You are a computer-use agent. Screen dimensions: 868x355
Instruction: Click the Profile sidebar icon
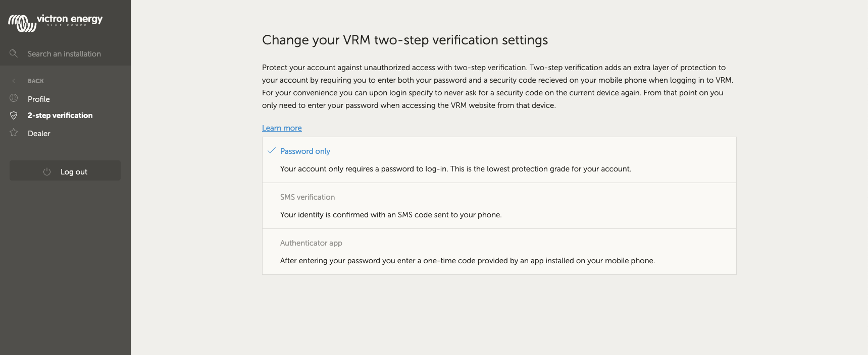point(14,98)
